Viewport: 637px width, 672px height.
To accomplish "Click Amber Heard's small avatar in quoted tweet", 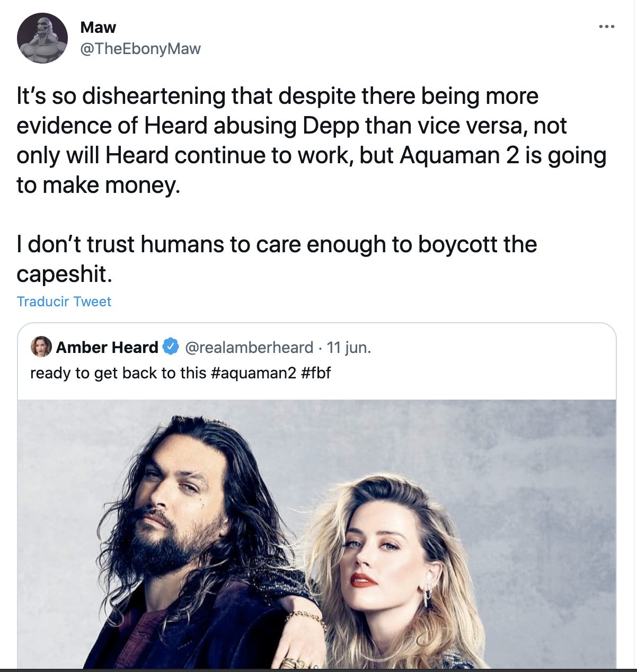I will [x=41, y=347].
